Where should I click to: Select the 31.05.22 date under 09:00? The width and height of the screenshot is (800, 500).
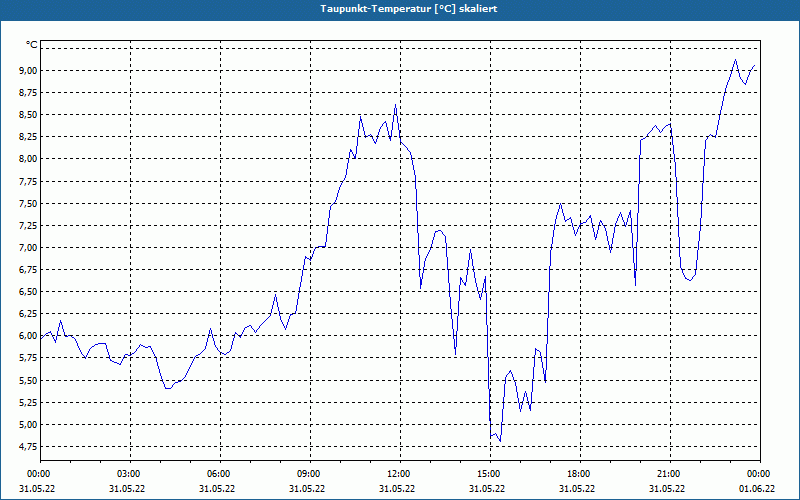click(x=307, y=489)
